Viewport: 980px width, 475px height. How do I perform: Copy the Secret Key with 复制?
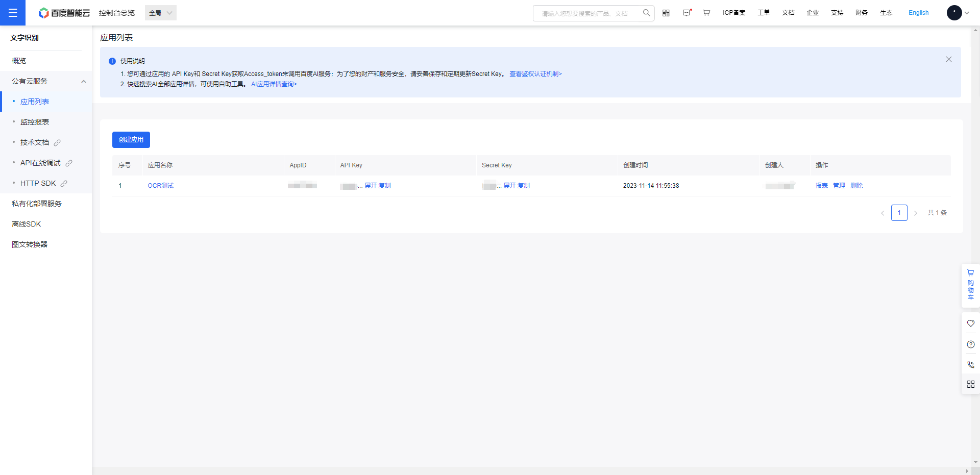[x=524, y=186]
